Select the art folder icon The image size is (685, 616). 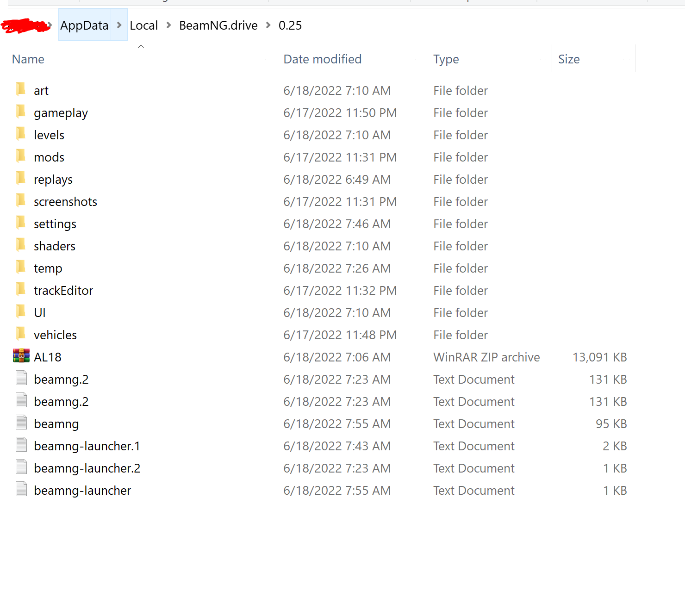(x=21, y=89)
